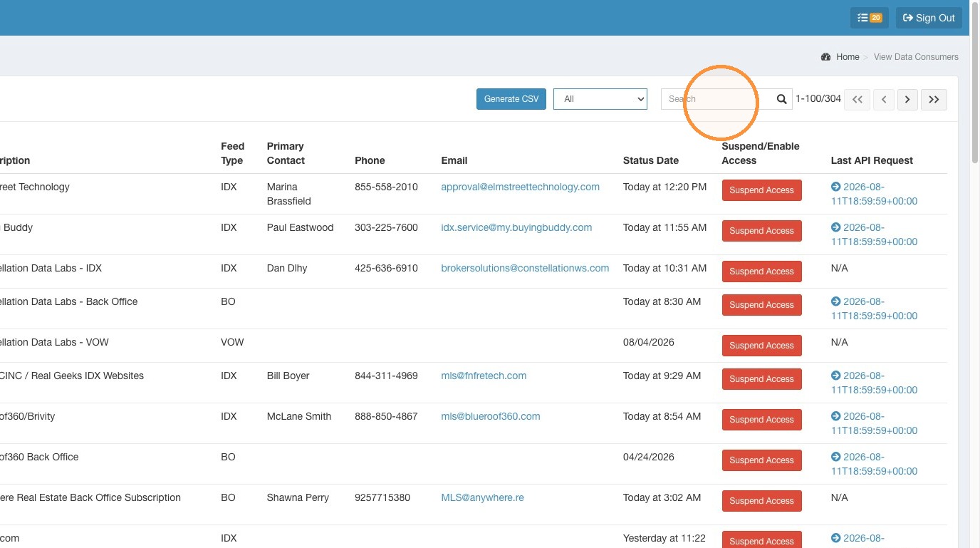Click the Status Date column header

[650, 160]
